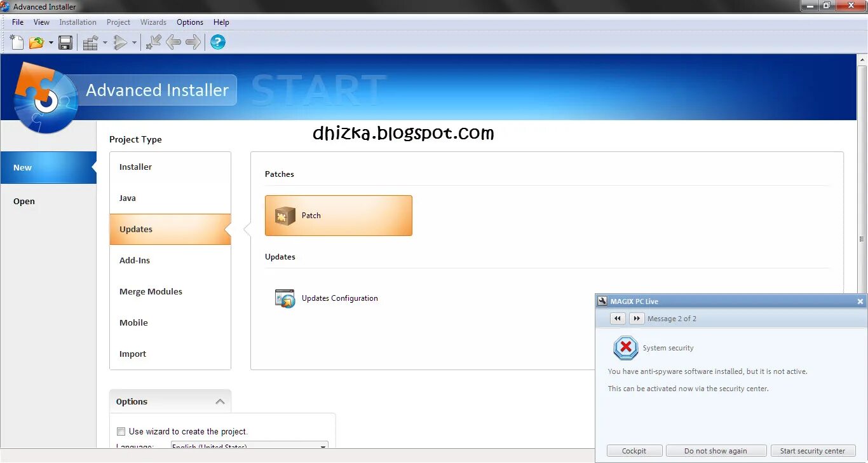Click the MAGIX PC Live wrench icon
868x463 pixels.
[603, 301]
